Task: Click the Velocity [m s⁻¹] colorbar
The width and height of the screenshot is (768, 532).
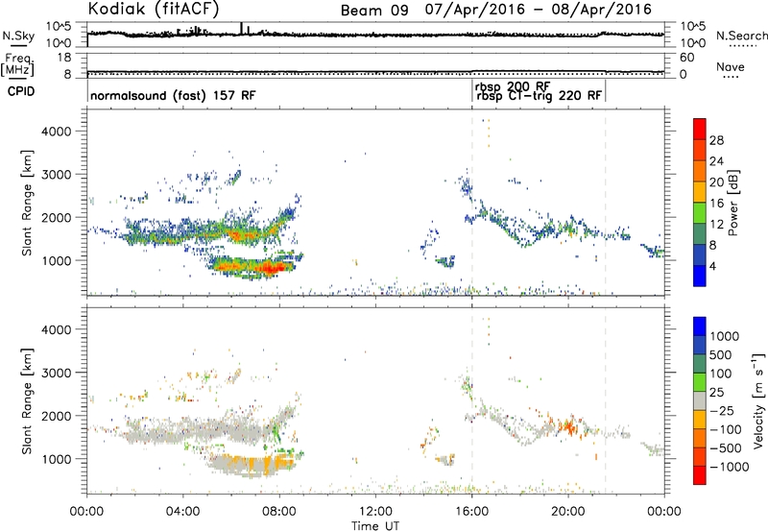Action: tap(700, 400)
